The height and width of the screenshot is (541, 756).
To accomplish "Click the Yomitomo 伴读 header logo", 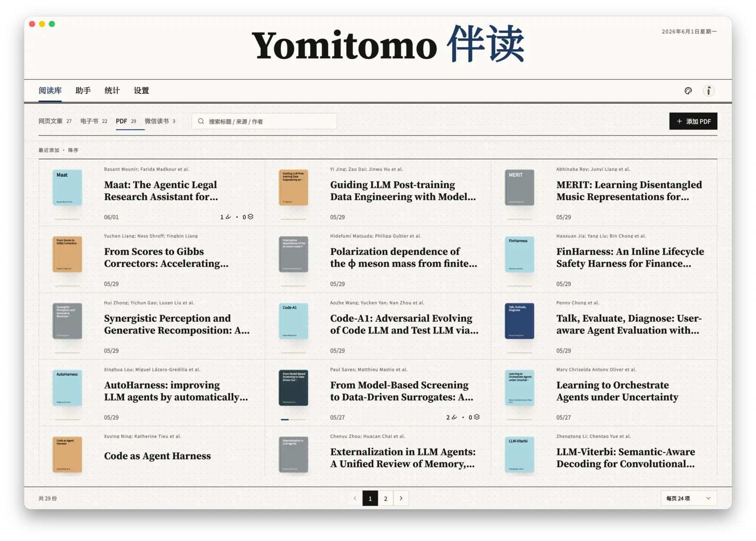I will click(388, 44).
